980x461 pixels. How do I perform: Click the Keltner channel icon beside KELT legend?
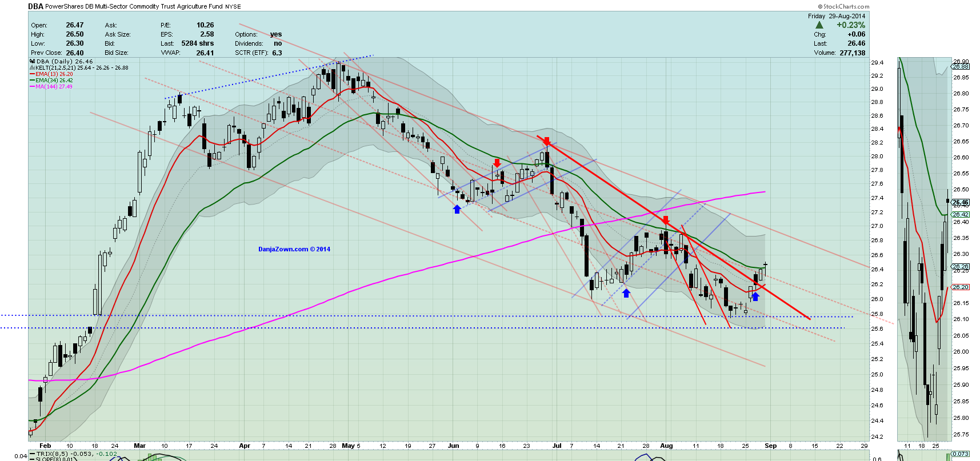pyautogui.click(x=32, y=67)
